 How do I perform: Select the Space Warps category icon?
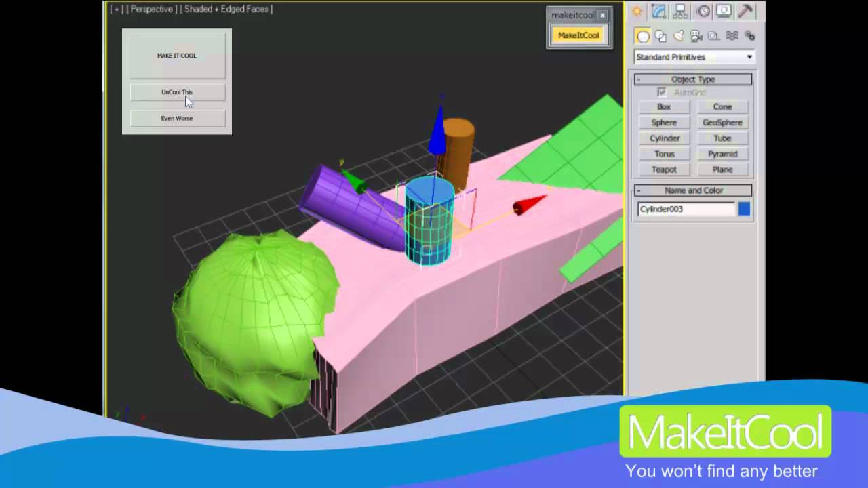[732, 36]
